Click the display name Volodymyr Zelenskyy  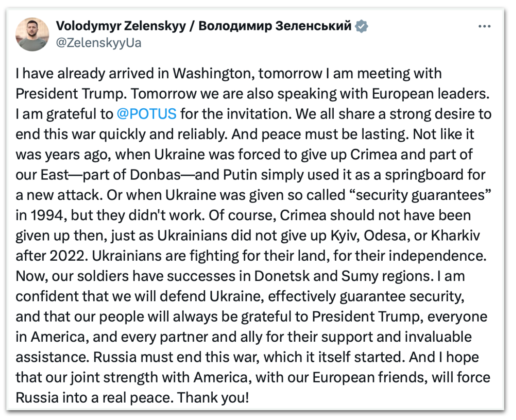[x=121, y=26]
